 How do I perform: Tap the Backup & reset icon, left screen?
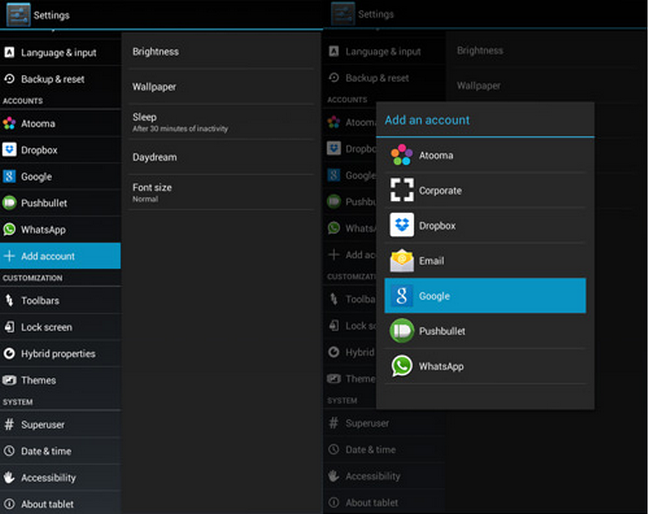click(9, 79)
